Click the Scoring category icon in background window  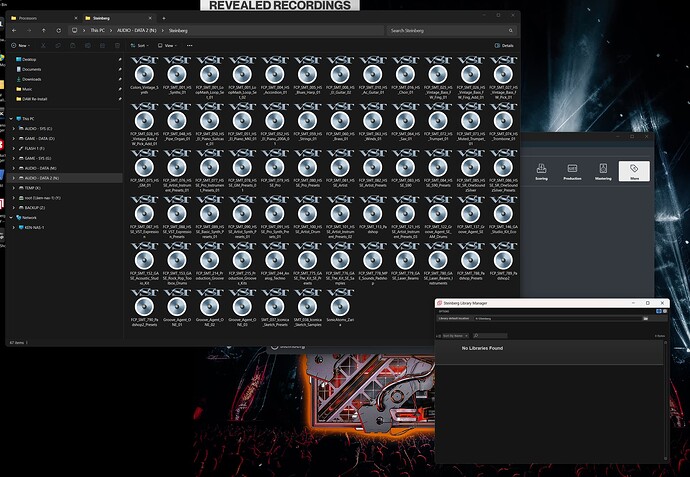click(x=541, y=171)
